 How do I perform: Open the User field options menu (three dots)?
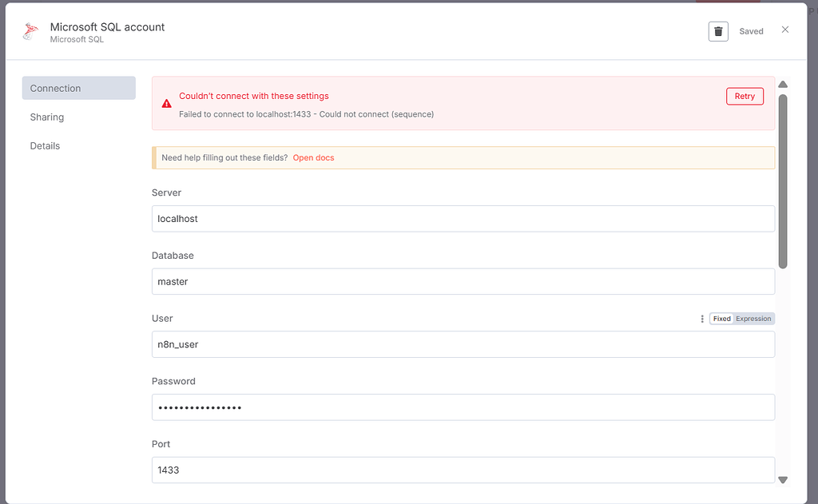(x=702, y=319)
